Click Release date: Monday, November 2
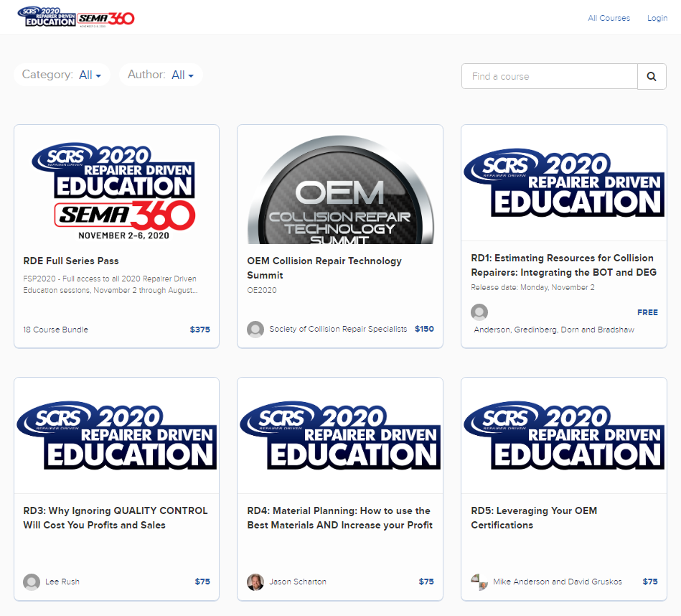Viewport: 681px width, 616px height. point(533,288)
